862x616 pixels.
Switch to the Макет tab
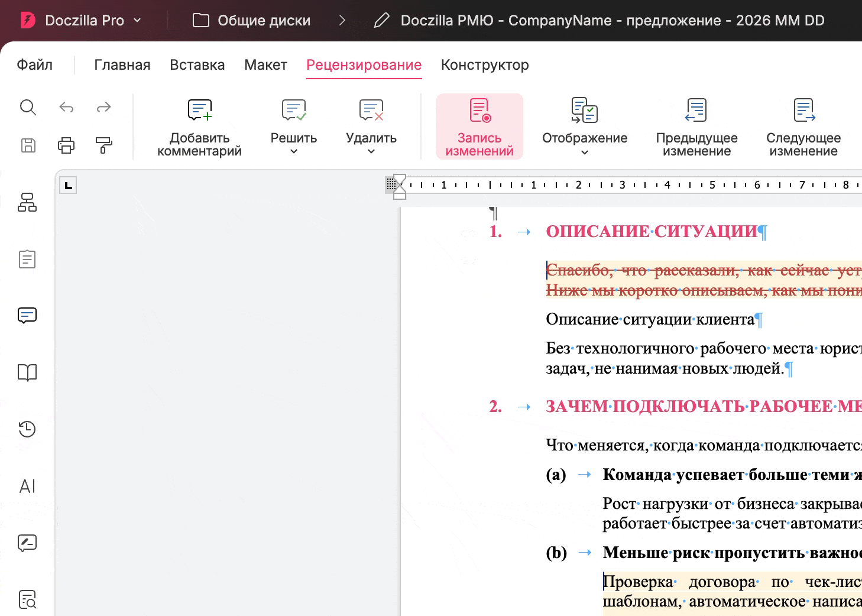point(266,64)
